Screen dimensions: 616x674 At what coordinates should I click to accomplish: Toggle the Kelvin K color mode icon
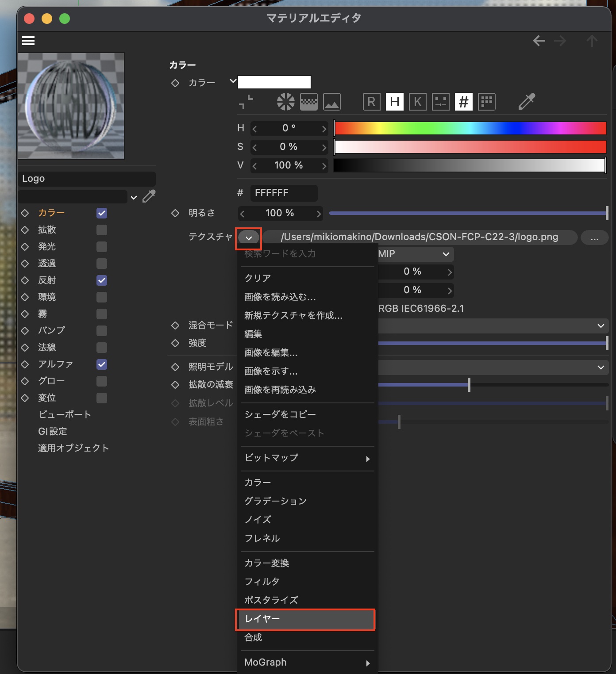pos(417,102)
